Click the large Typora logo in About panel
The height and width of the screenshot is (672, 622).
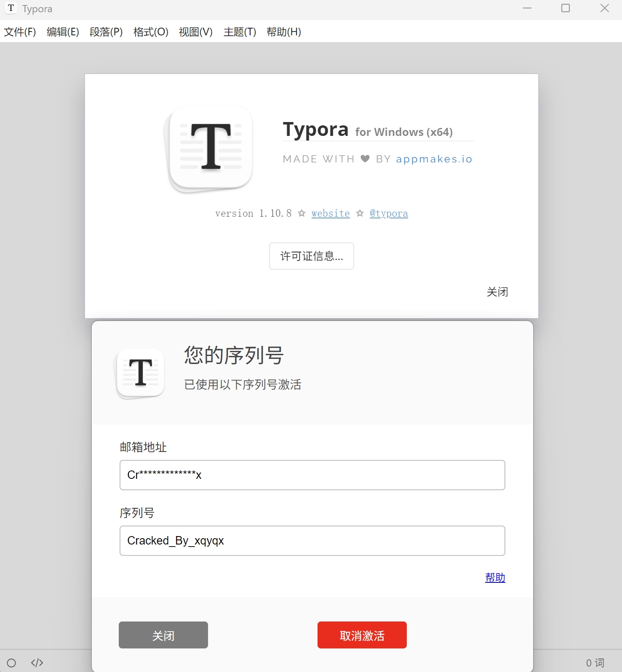click(211, 147)
